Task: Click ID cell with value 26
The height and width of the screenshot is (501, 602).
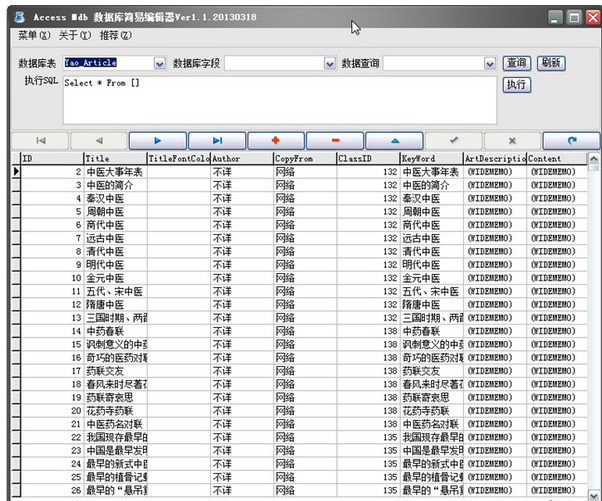Action: [x=52, y=491]
